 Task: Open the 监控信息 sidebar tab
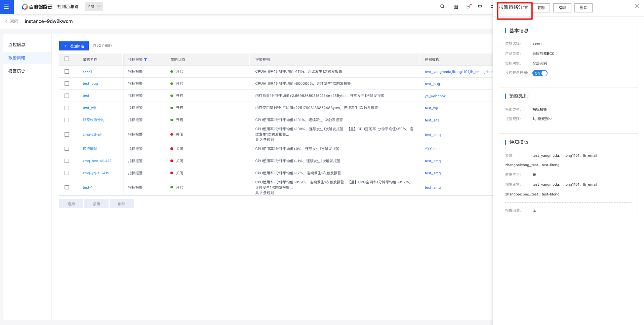click(17, 45)
